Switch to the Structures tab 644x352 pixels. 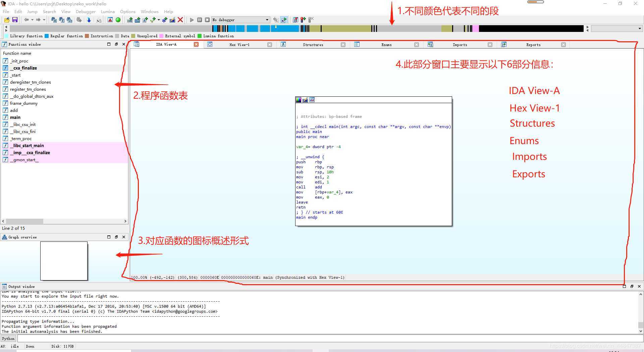click(x=313, y=45)
